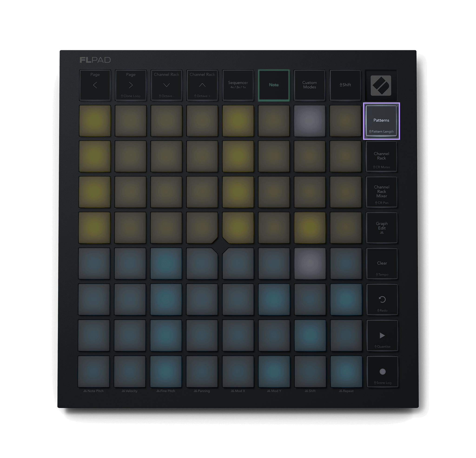Tap bright yellow pad in Graph Edit row, Shift column
This screenshot has height=458, width=476.
pyautogui.click(x=310, y=228)
